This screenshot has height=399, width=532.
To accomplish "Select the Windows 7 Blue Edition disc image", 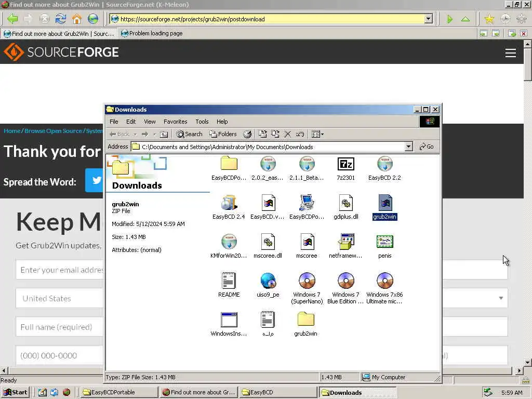I will tap(345, 281).
